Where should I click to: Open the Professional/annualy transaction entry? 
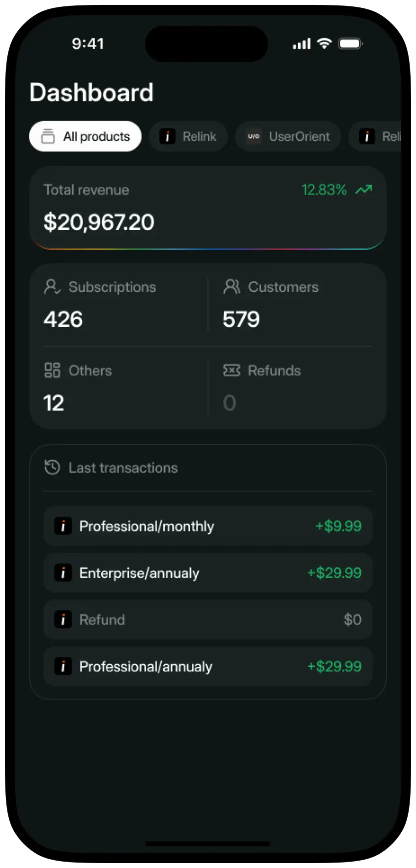207,666
